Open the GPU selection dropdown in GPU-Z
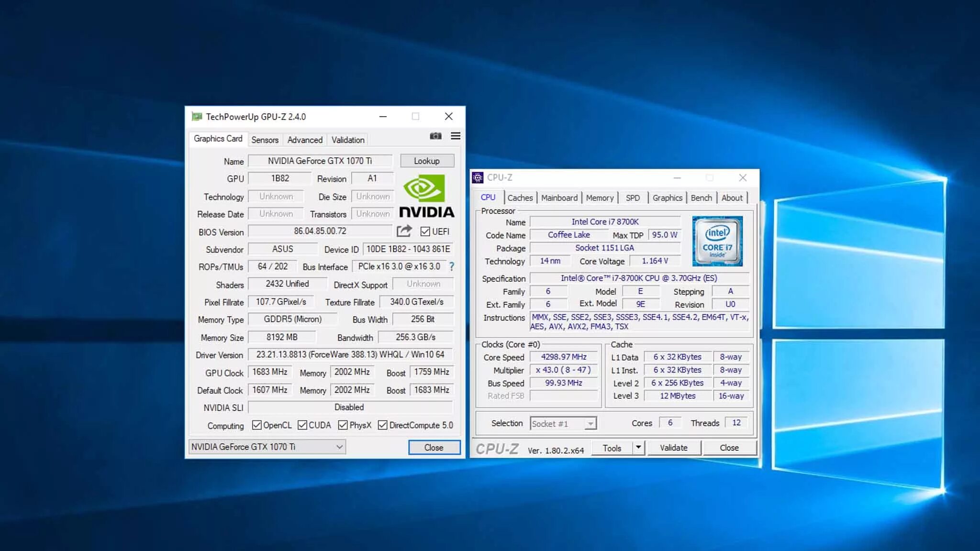 click(267, 447)
